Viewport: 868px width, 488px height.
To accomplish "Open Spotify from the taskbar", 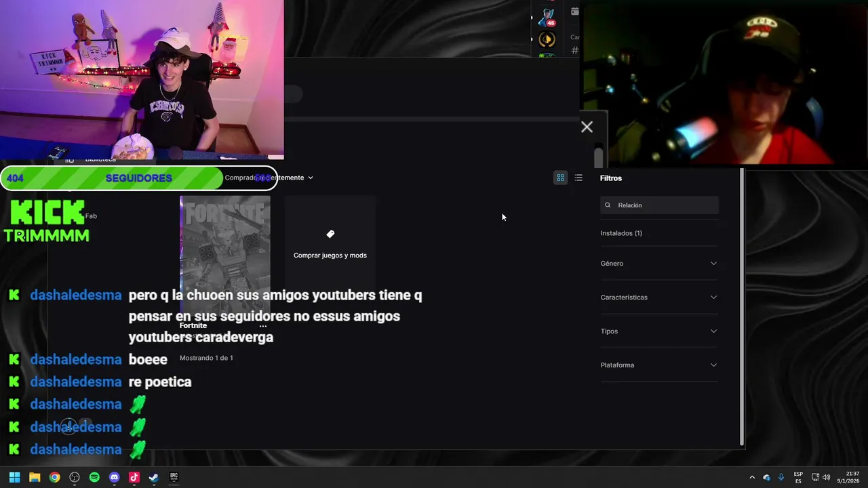I will click(x=94, y=477).
